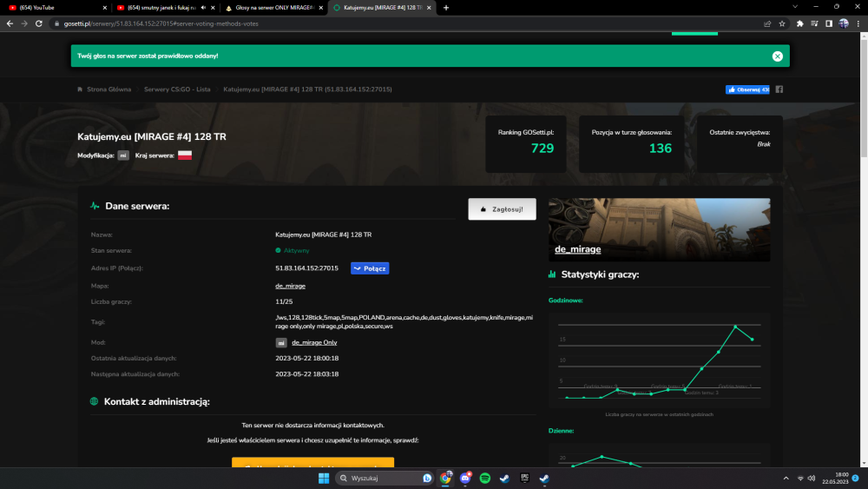This screenshot has height=489, width=868.
Task: Open Chrome from the taskbar
Action: click(445, 478)
